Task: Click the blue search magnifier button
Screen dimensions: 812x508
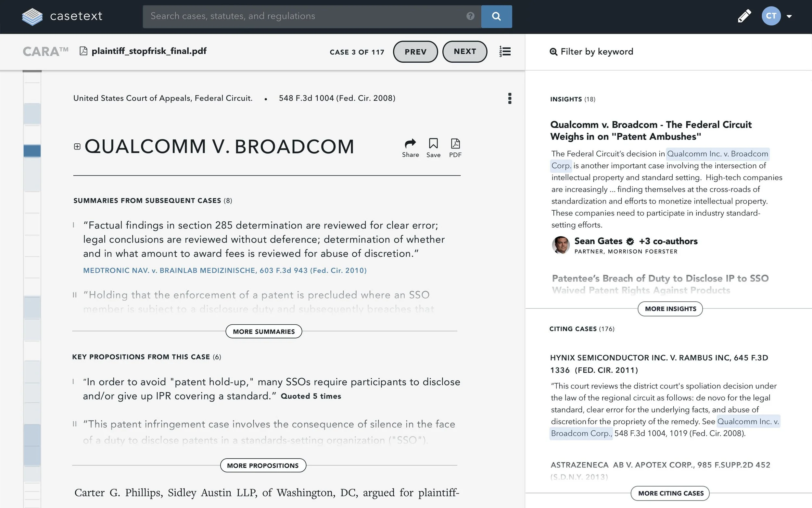Action: [x=496, y=16]
